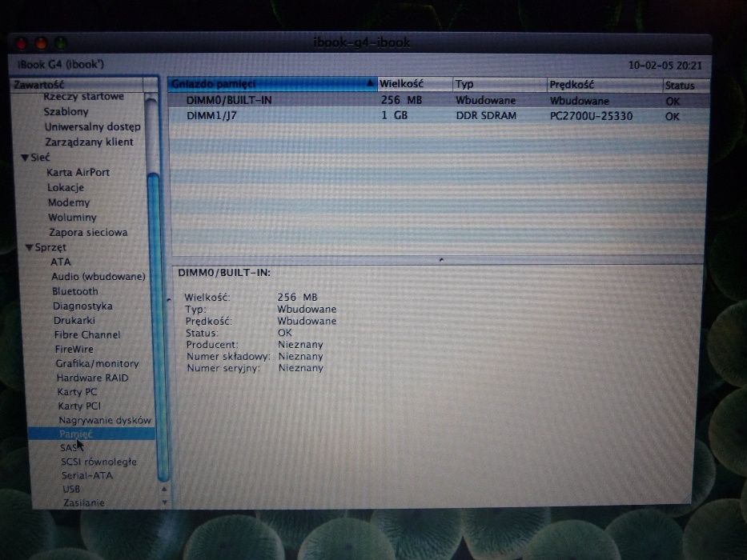
Task: Click the red close window button
Action: coord(22,44)
